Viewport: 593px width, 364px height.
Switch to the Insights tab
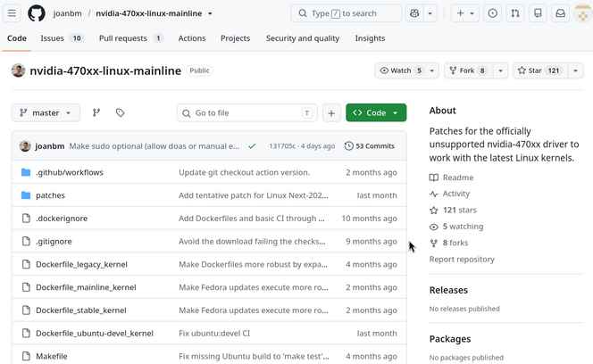pos(370,38)
